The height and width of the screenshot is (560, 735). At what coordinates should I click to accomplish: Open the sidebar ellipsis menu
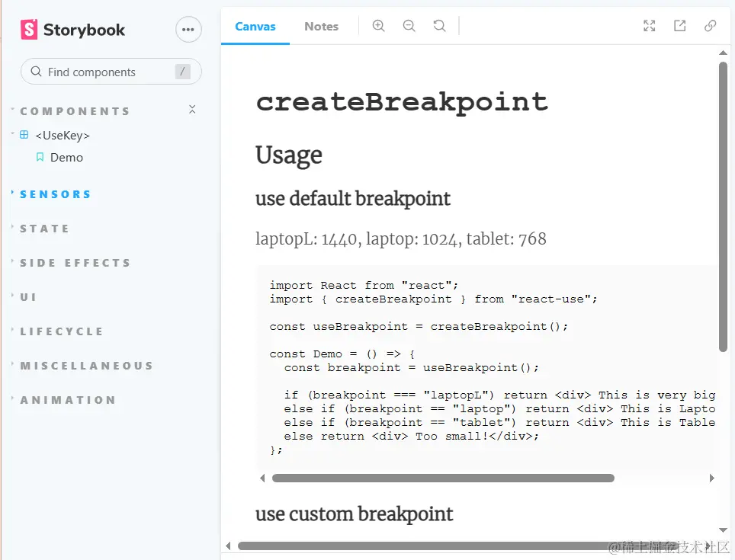point(188,30)
